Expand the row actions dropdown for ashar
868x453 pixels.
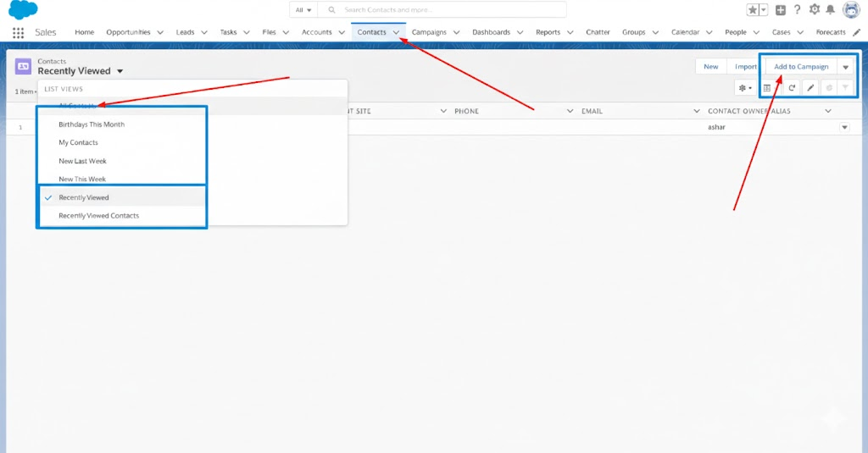tap(843, 127)
